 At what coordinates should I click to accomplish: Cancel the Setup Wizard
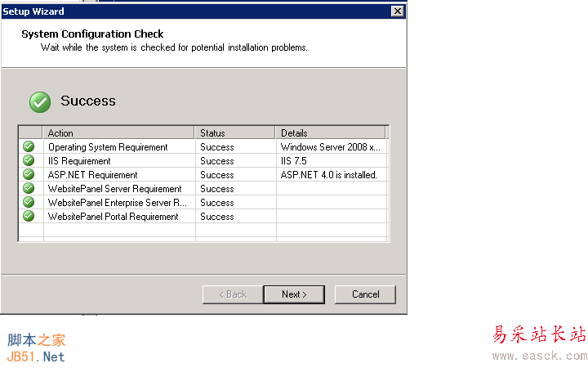tap(365, 294)
